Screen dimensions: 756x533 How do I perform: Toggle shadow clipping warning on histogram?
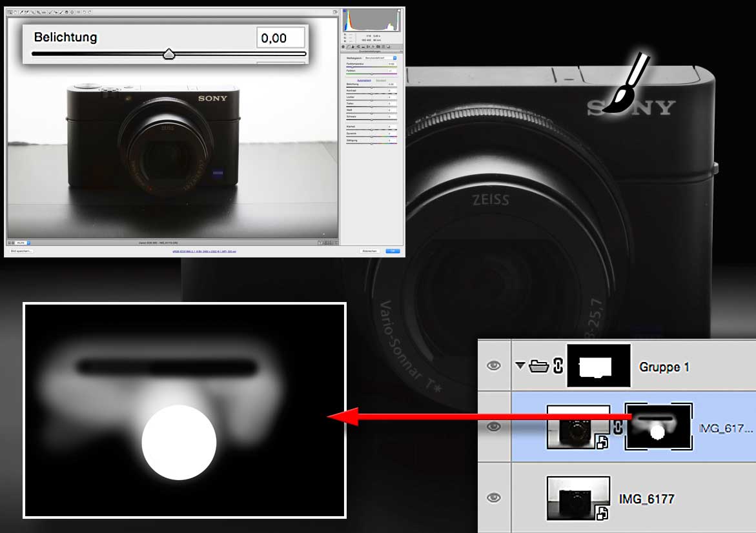(344, 10)
